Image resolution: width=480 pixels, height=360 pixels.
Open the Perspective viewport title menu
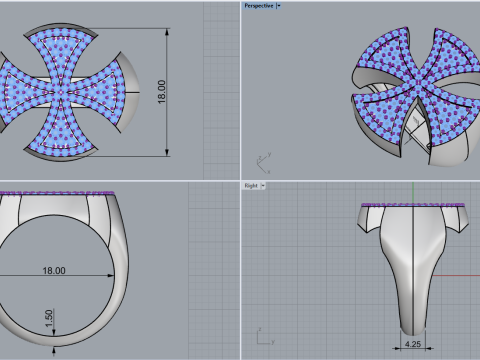[x=259, y=6]
